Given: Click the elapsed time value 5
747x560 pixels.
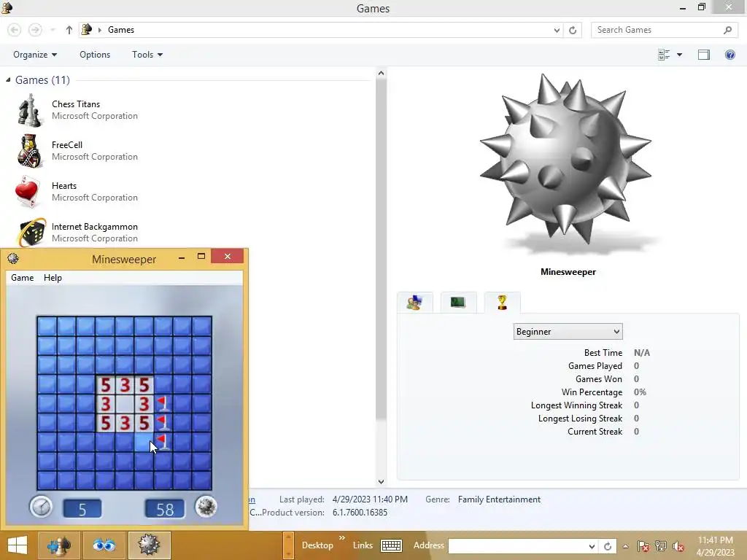Looking at the screenshot, I should pyautogui.click(x=82, y=509).
